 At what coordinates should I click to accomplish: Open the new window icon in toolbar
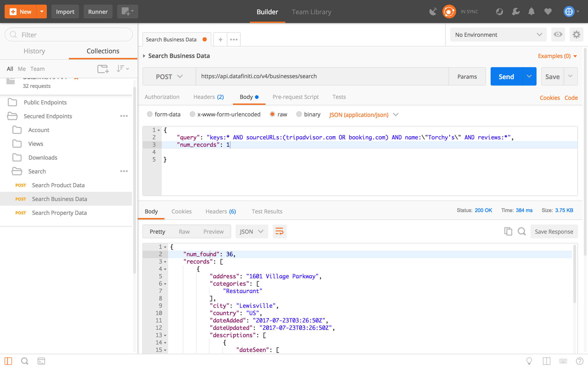[x=127, y=11]
